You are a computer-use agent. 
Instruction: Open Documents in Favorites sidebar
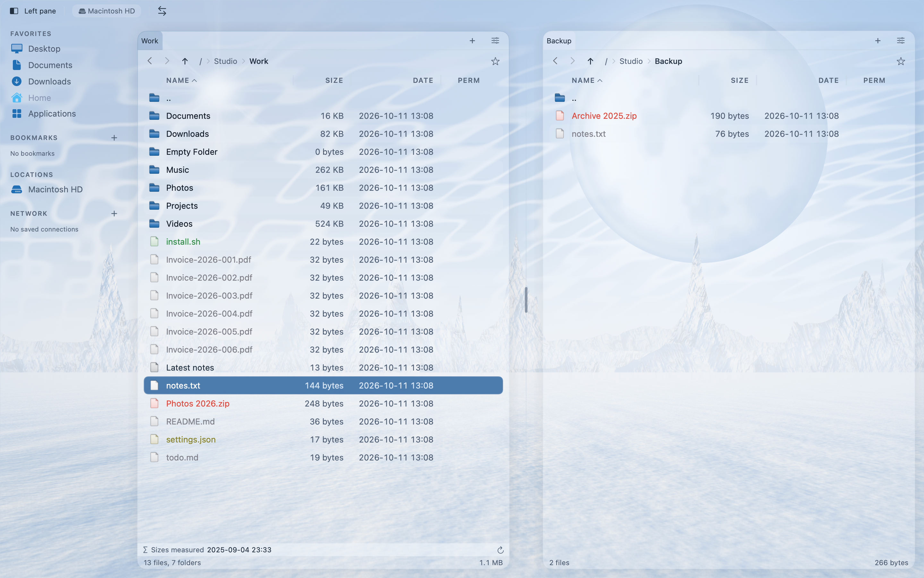click(x=42, y=65)
